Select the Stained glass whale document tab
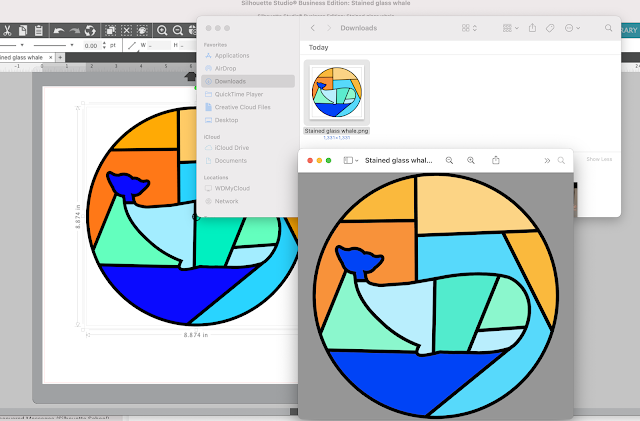Screen dimensions: 640x421 23,58
